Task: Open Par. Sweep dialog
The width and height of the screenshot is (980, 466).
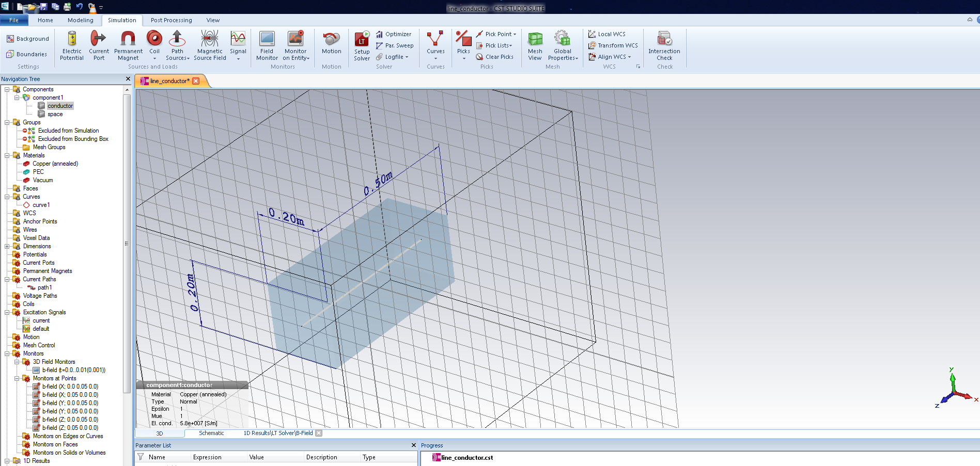Action: [x=395, y=45]
